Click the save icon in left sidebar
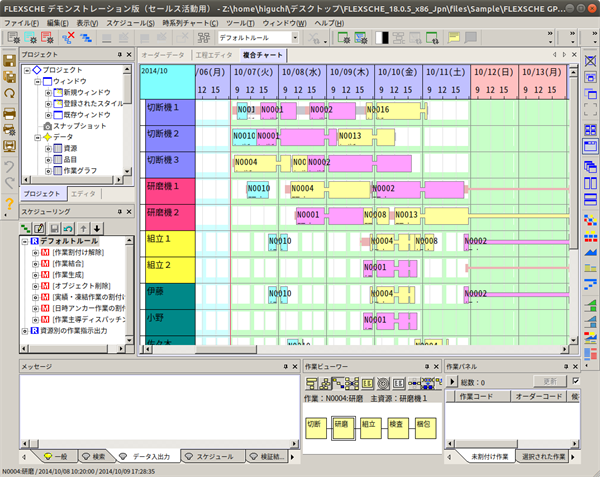Screen dimensions: 600x477 tap(10, 61)
